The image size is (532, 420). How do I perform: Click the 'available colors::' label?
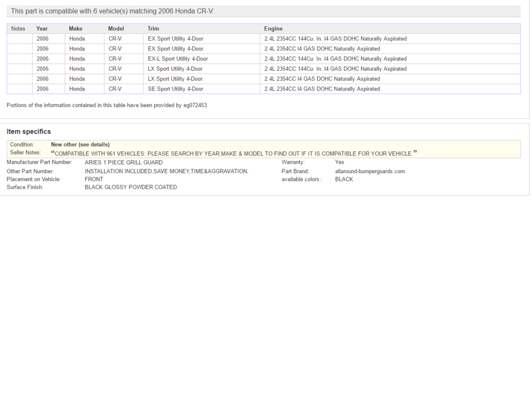pos(302,179)
